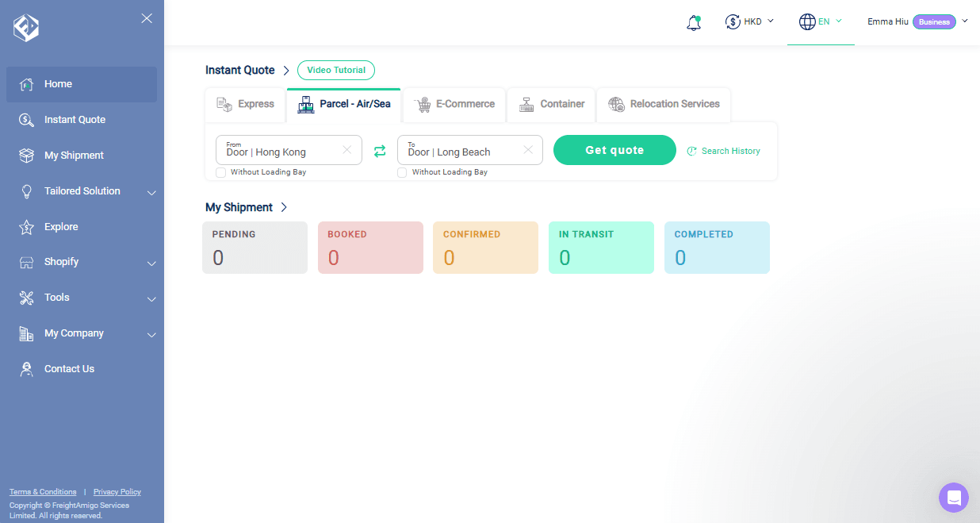Enable Without Loading Bay under To field
980x523 pixels.
pos(402,172)
